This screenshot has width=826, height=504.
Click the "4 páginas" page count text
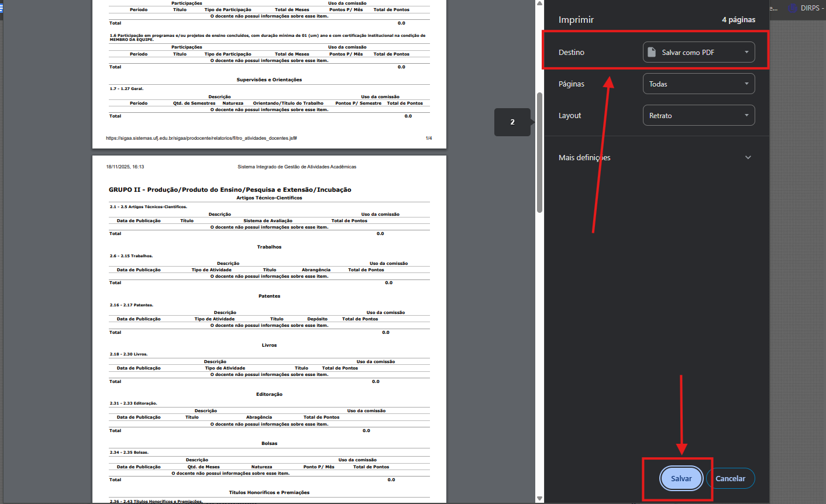pos(738,20)
